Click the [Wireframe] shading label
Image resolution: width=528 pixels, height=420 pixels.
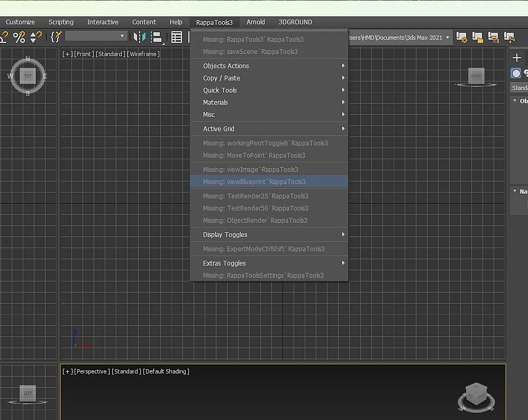(x=143, y=54)
